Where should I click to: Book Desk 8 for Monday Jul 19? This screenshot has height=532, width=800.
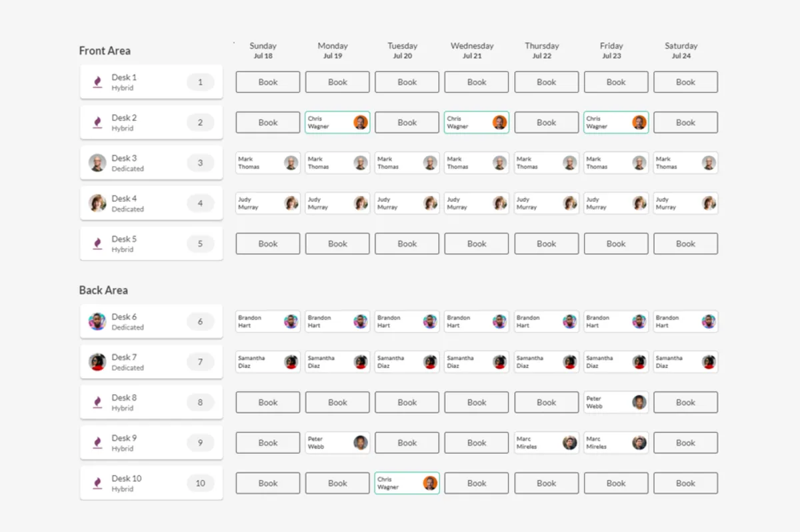tap(337, 402)
